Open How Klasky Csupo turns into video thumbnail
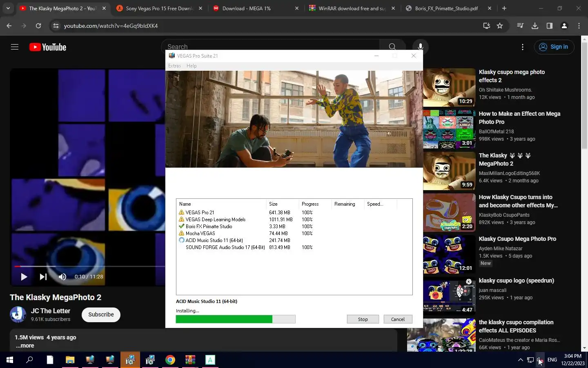 point(448,212)
